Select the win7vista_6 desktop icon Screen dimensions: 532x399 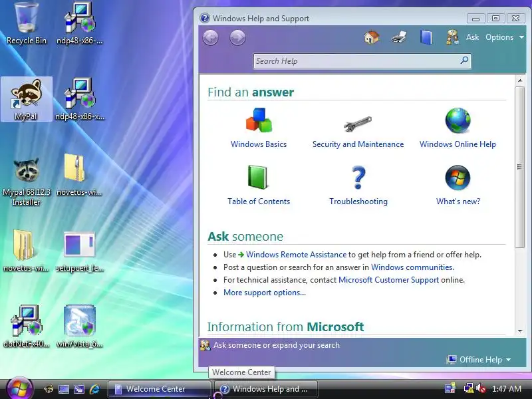[x=79, y=327]
